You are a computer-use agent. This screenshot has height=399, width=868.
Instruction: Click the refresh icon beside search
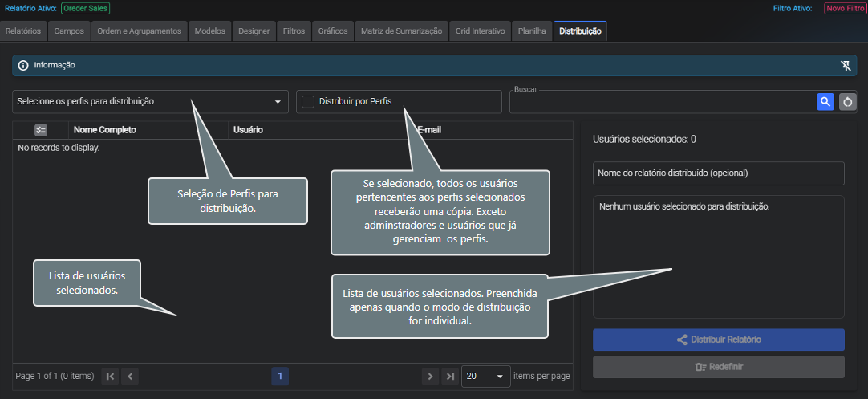847,102
